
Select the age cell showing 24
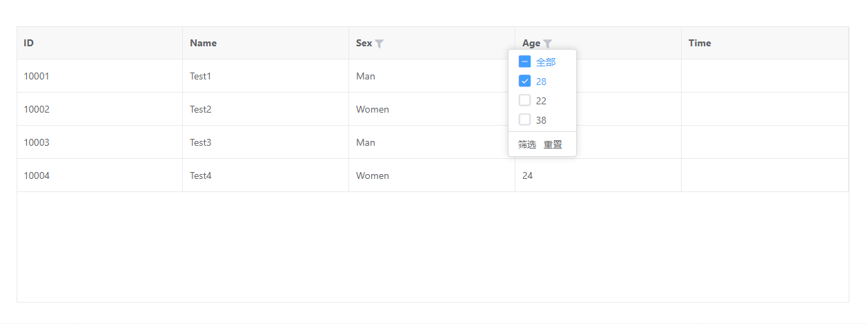click(x=527, y=175)
